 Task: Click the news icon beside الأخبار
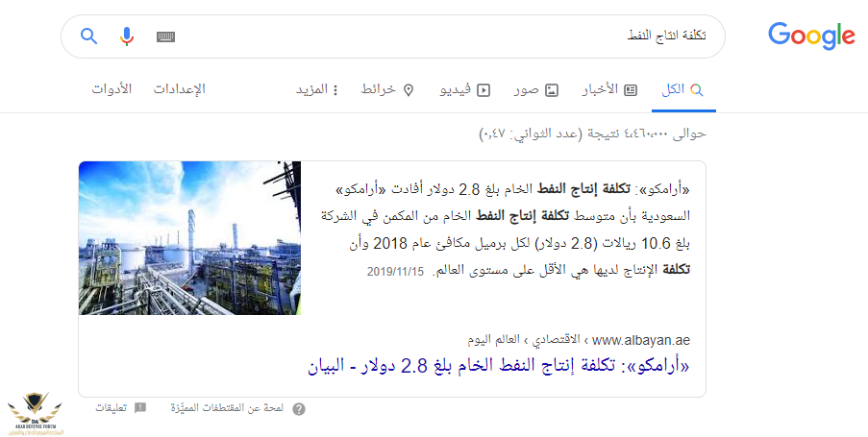(631, 90)
